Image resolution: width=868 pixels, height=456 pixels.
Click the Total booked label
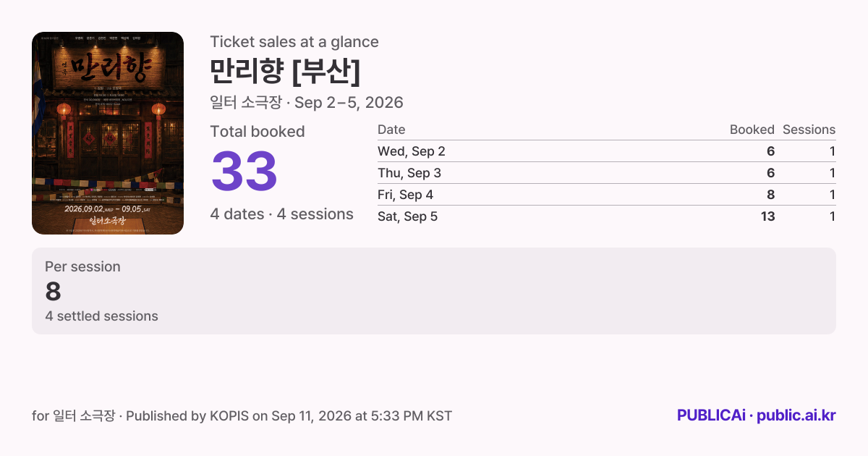(x=258, y=132)
